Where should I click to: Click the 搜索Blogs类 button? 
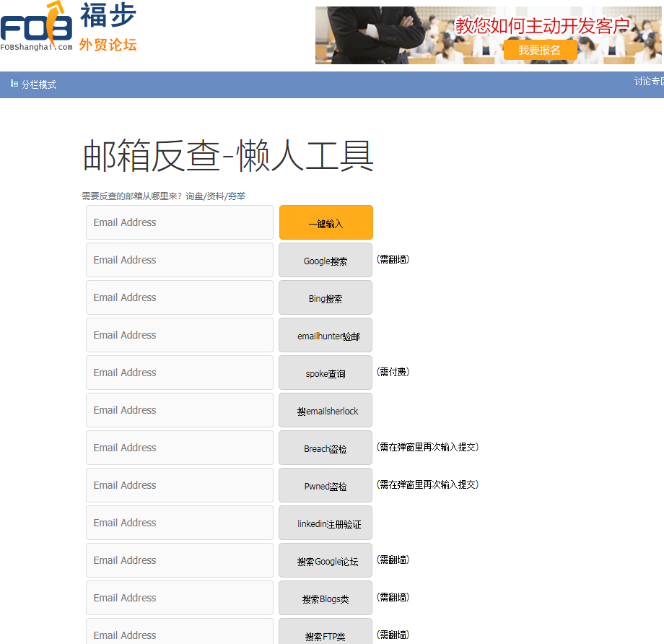point(325,598)
